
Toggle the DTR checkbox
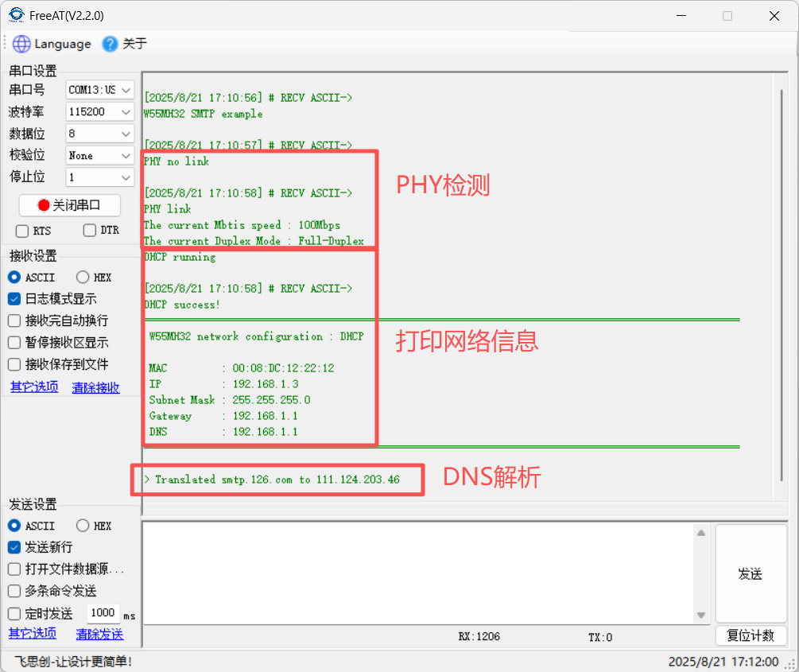[90, 231]
